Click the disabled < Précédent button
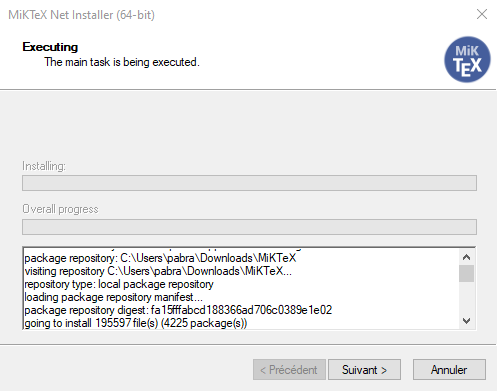Screen dimensions: 497x391 [x=289, y=369]
